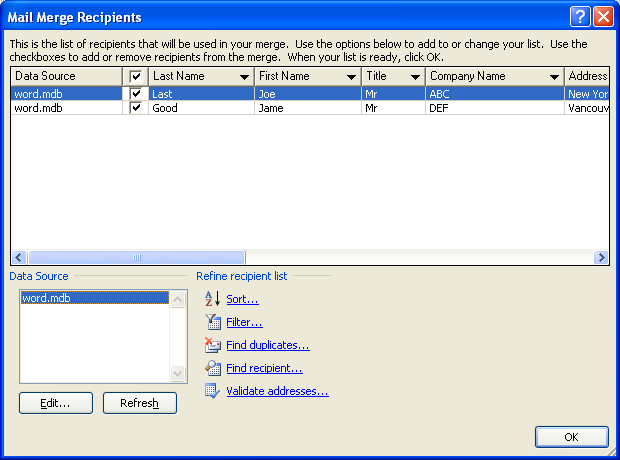This screenshot has width=620, height=460.
Task: Click the Refresh button
Action: click(x=140, y=403)
